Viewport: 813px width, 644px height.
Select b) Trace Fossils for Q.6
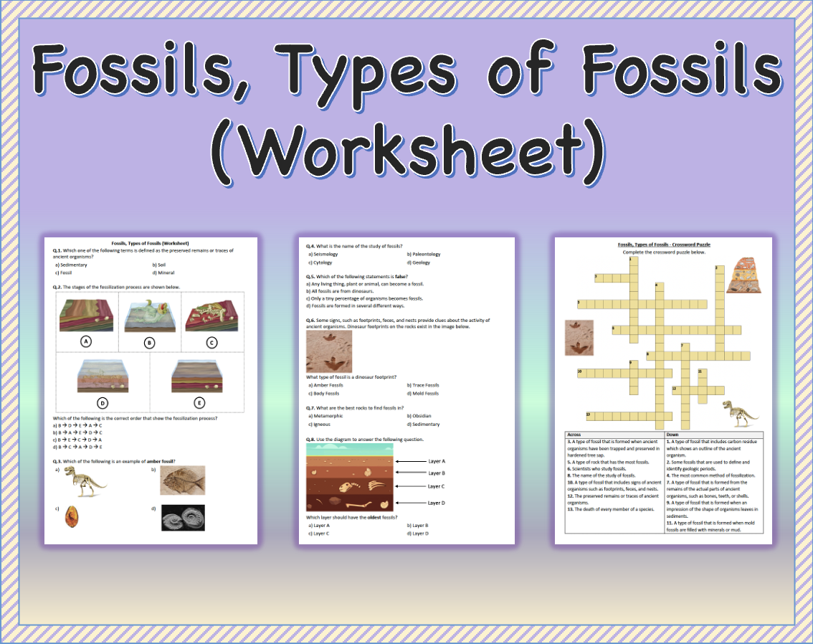pos(423,384)
